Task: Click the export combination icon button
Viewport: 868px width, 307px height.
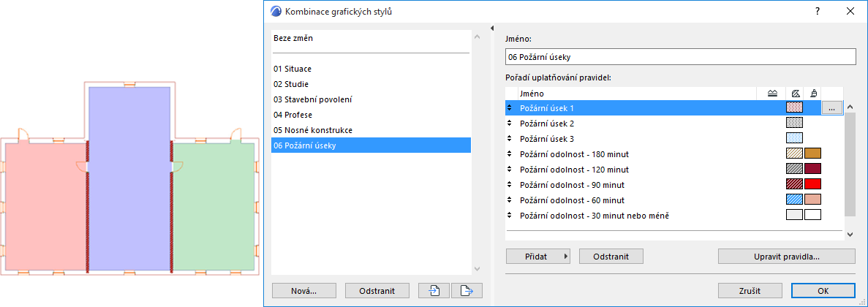Action: (x=467, y=291)
